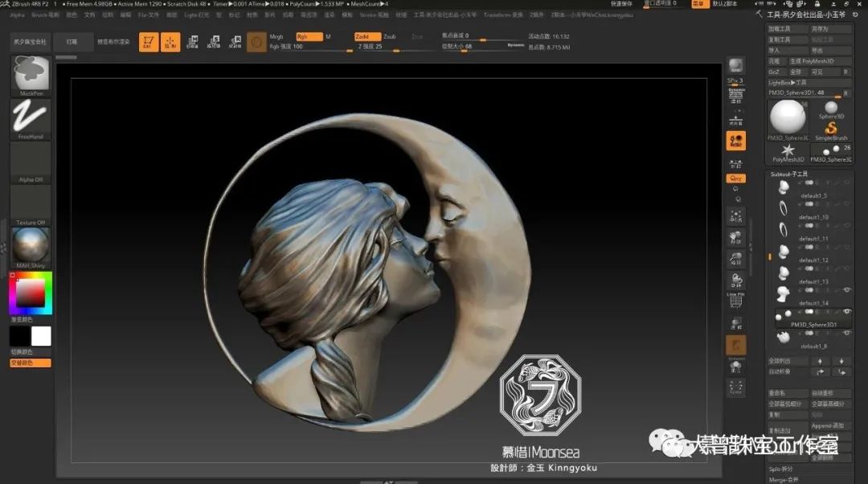Toggle the Line Fill PolyF icon

coord(735,300)
